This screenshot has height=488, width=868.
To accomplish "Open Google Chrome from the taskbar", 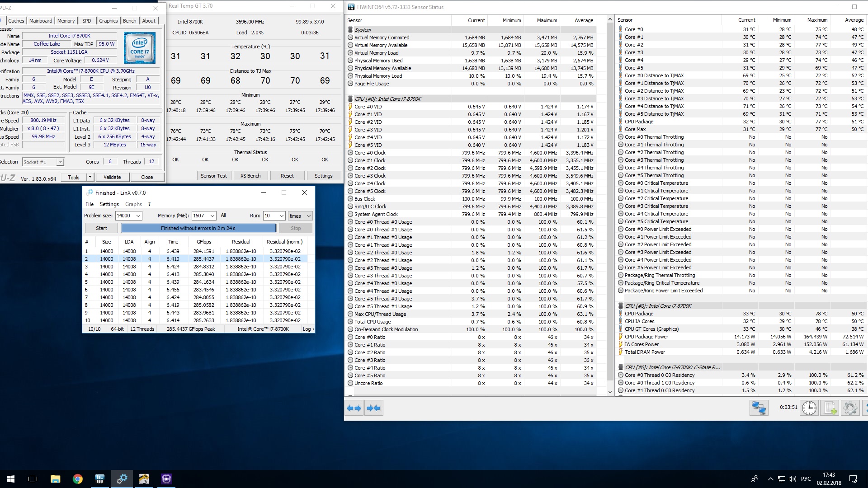I will click(78, 479).
